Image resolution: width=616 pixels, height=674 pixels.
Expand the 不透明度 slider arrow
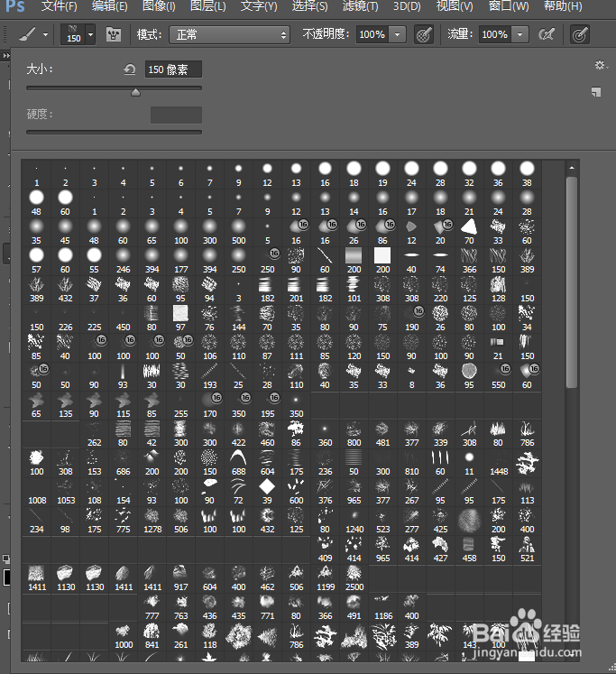(398, 34)
